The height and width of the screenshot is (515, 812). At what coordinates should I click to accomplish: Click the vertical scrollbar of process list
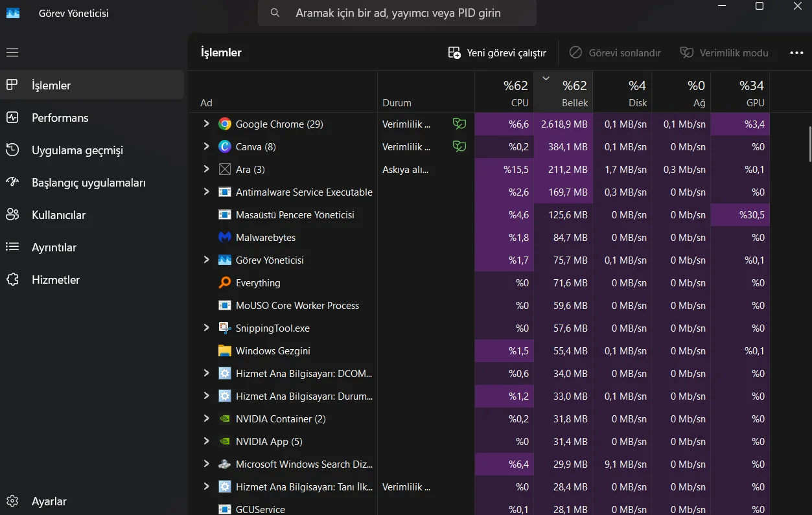tap(809, 144)
